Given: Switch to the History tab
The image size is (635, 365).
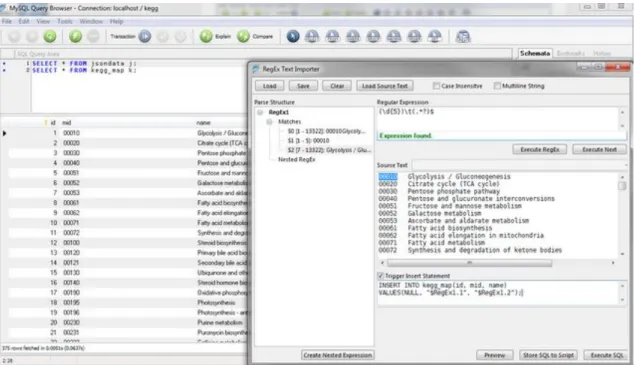Looking at the screenshot, I should [x=602, y=53].
